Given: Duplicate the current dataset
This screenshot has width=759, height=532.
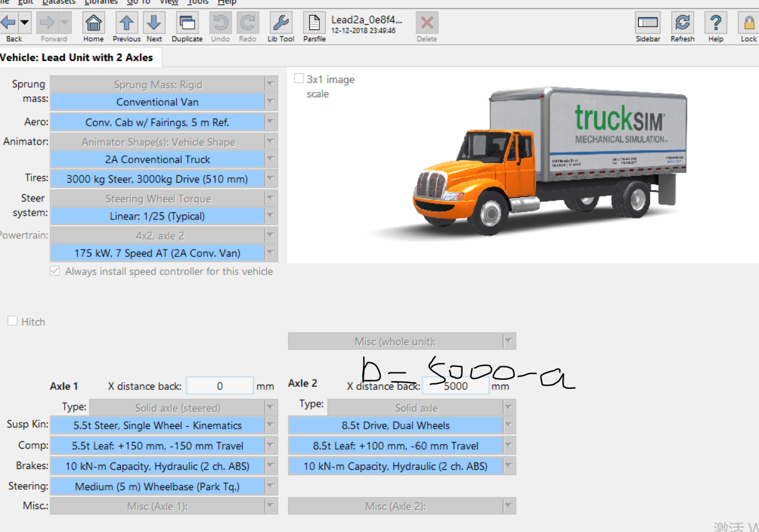Looking at the screenshot, I should pos(187,25).
